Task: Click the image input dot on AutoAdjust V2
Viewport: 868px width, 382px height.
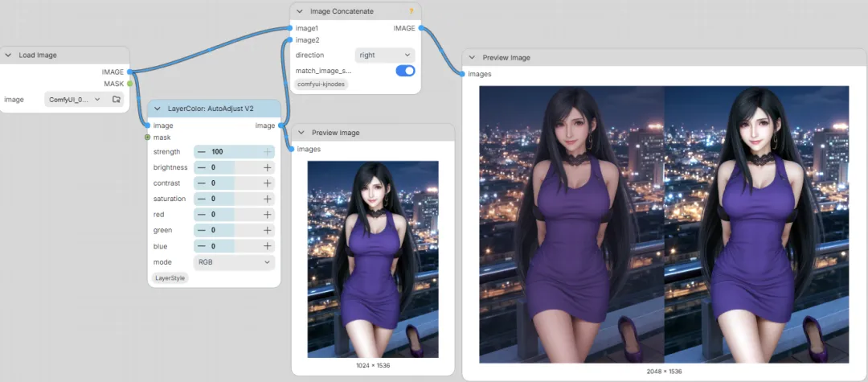Action: point(147,125)
